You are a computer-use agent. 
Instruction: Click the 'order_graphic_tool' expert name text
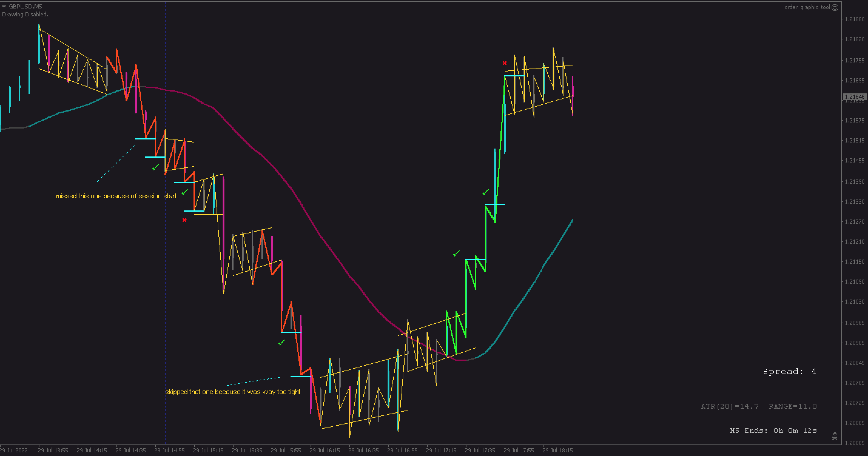[807, 7]
